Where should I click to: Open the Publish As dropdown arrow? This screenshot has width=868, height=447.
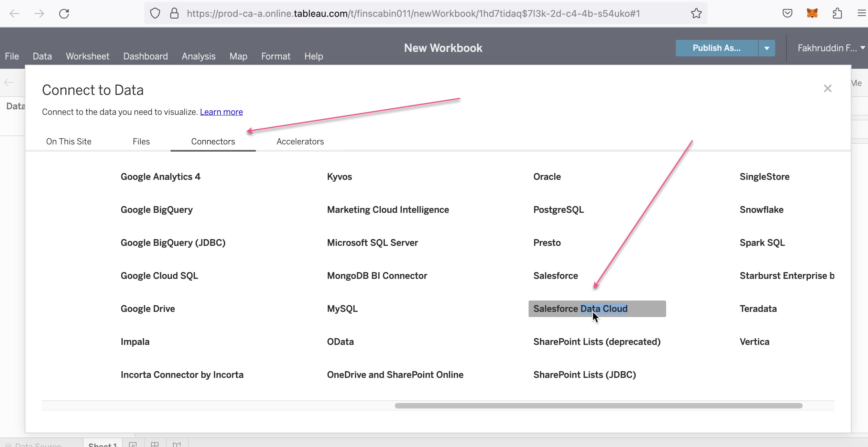pyautogui.click(x=767, y=48)
